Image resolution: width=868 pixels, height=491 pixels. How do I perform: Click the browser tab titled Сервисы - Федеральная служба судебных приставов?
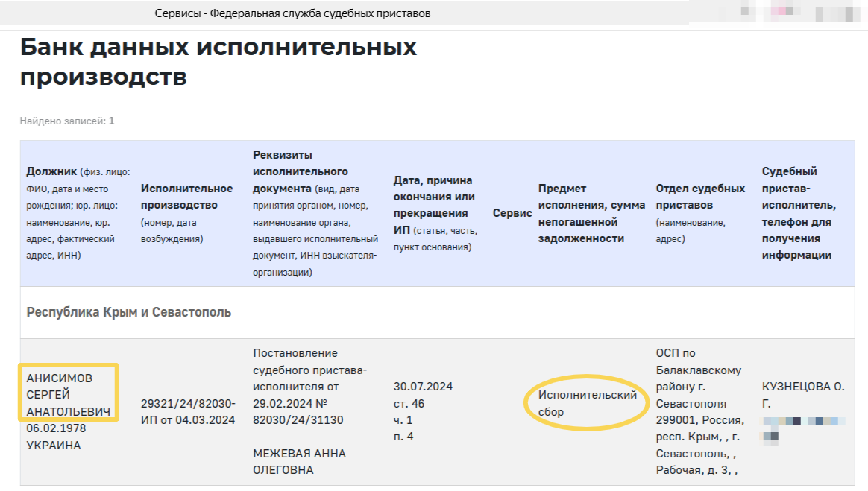[292, 13]
